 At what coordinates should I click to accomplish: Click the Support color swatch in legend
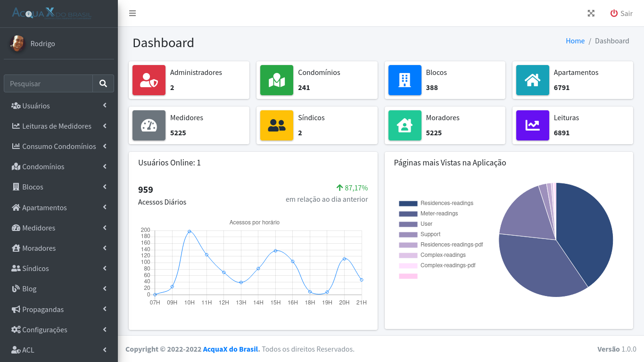(408, 234)
